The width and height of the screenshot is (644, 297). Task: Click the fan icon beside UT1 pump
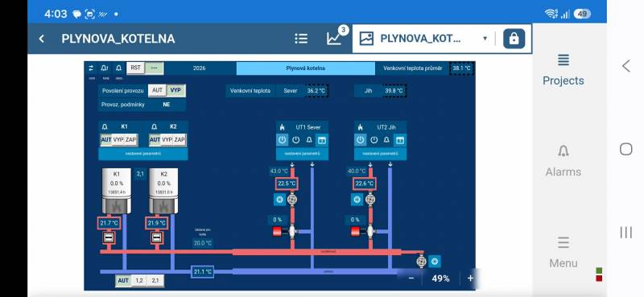[x=279, y=200]
